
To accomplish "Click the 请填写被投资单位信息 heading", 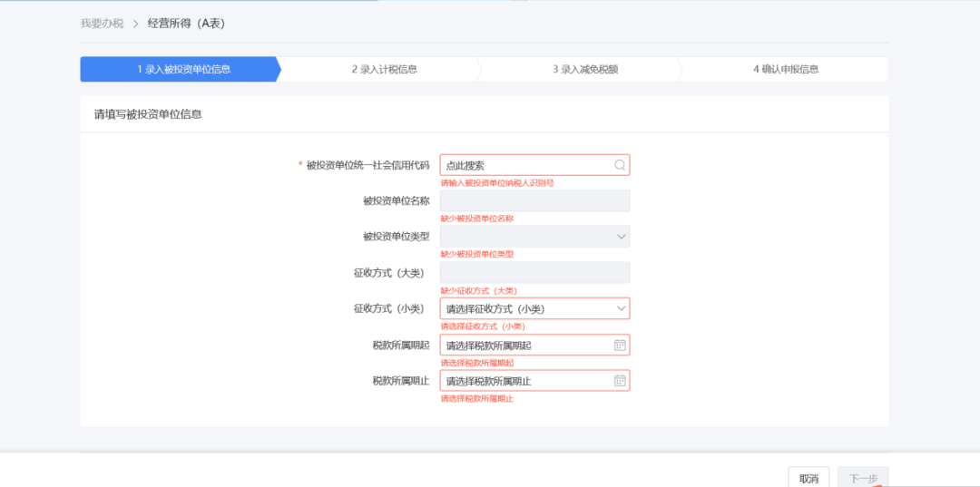I will point(148,115).
